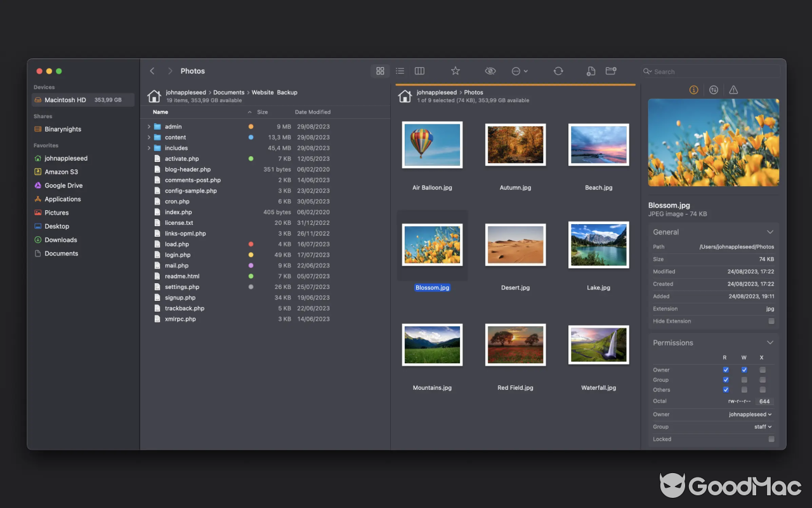Screen dimensions: 812x508
Task: Switch to list view mode
Action: 400,71
